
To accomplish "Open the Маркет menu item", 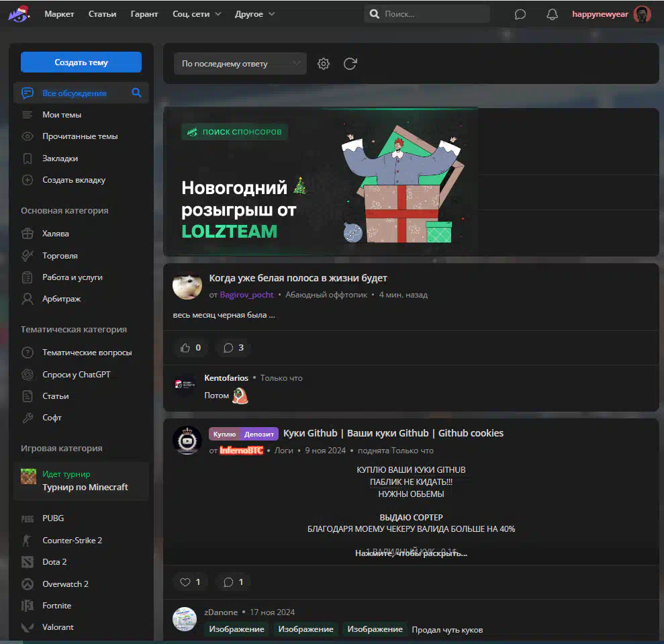I will click(x=59, y=14).
